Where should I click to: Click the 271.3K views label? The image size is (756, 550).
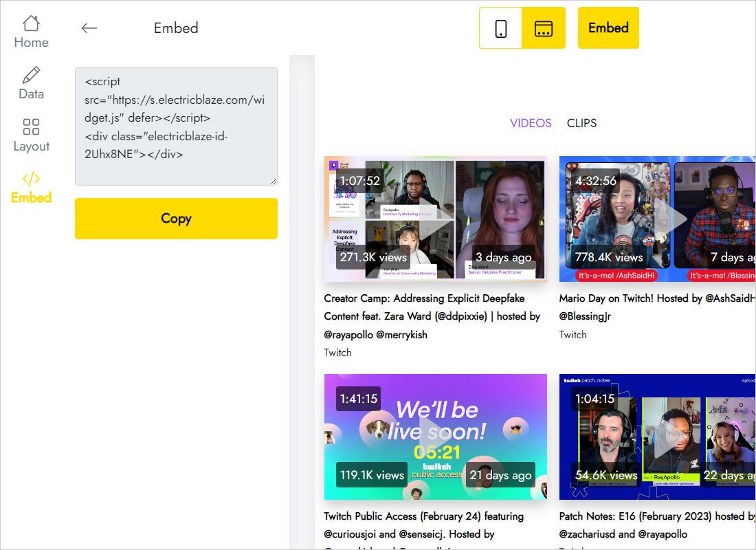tap(373, 257)
